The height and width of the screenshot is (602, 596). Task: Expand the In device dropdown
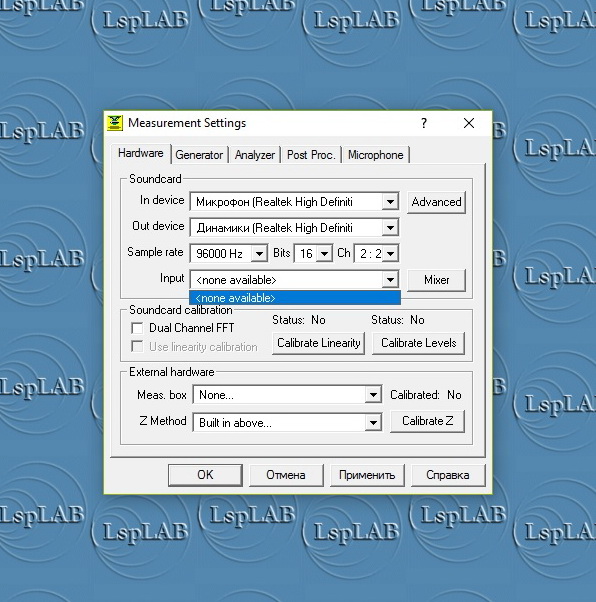pyautogui.click(x=390, y=202)
